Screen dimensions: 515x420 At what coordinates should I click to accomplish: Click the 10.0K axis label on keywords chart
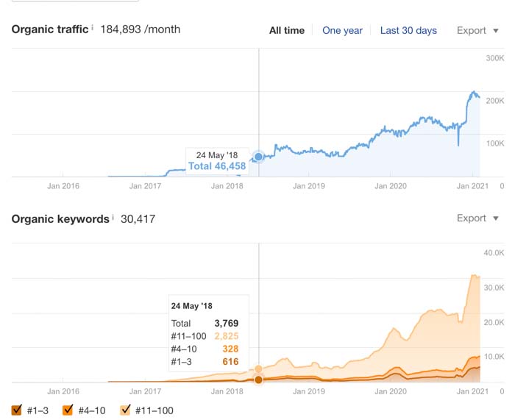(494, 357)
